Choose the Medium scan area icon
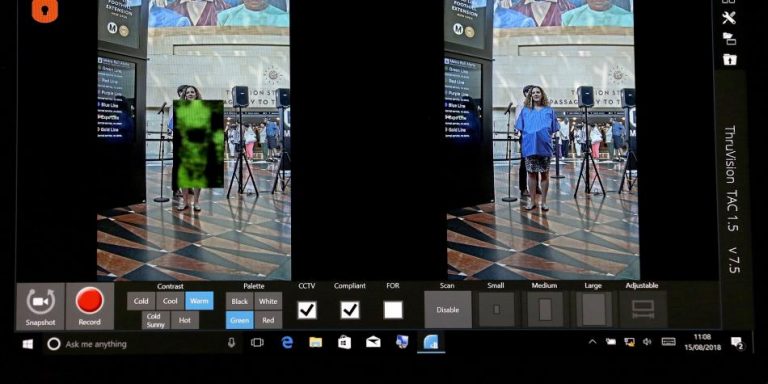768x384 pixels. coord(545,309)
